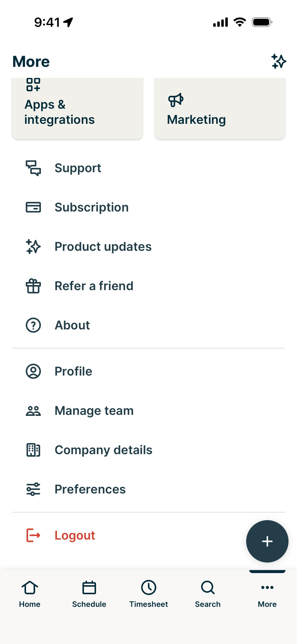Tap the Refer a friend gift icon
The height and width of the screenshot is (644, 297).
33,286
